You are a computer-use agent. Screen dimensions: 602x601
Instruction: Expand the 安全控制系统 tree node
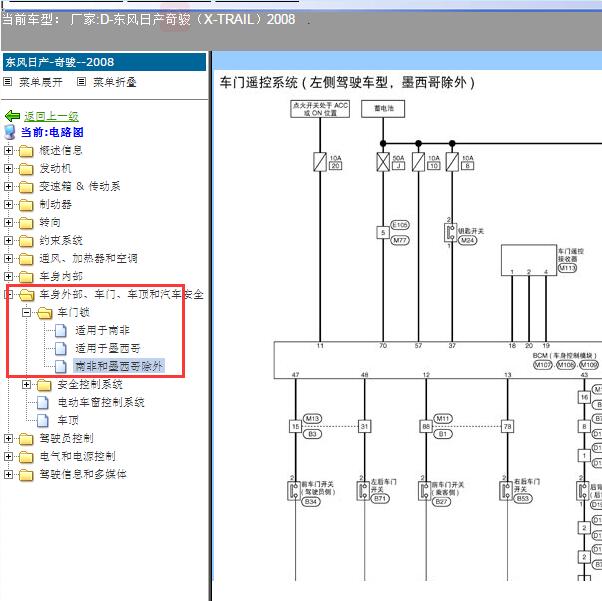[27, 385]
